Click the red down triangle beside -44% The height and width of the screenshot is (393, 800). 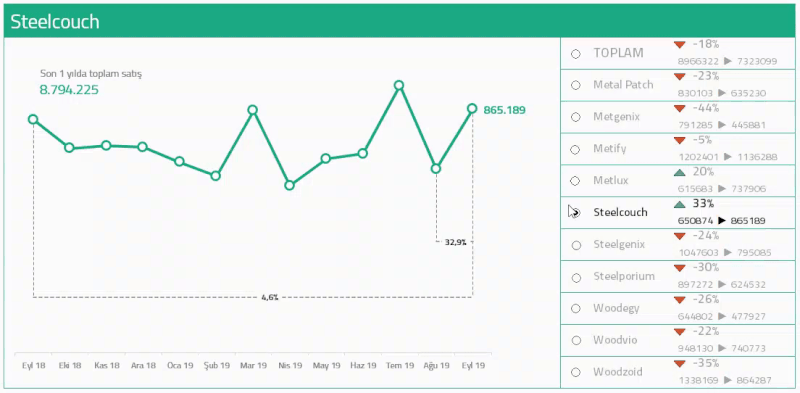pos(679,109)
